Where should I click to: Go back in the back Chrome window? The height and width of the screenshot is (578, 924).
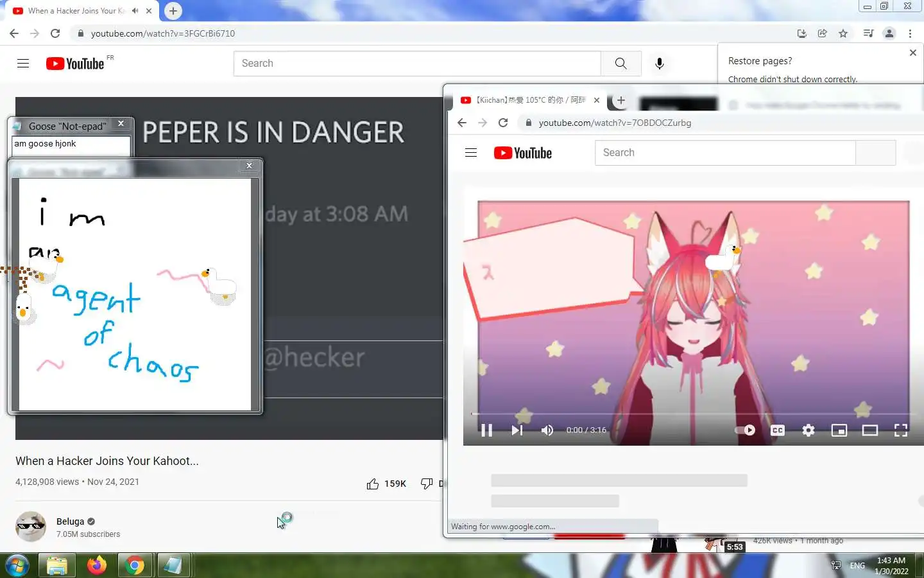click(x=14, y=33)
